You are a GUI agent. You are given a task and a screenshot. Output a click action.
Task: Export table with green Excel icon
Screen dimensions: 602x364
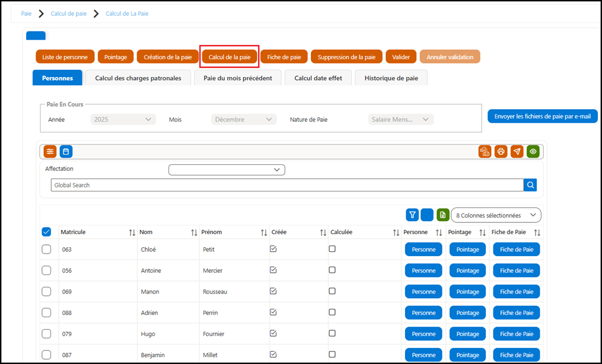click(443, 215)
